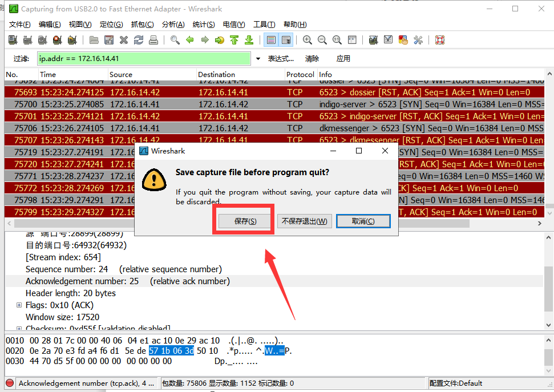The image size is (554, 392).
Task: Close the capture file with X icon
Action: pyautogui.click(x=124, y=40)
